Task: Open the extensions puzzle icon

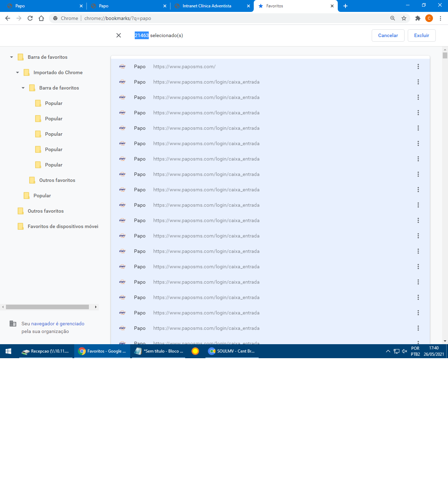Action: click(418, 18)
